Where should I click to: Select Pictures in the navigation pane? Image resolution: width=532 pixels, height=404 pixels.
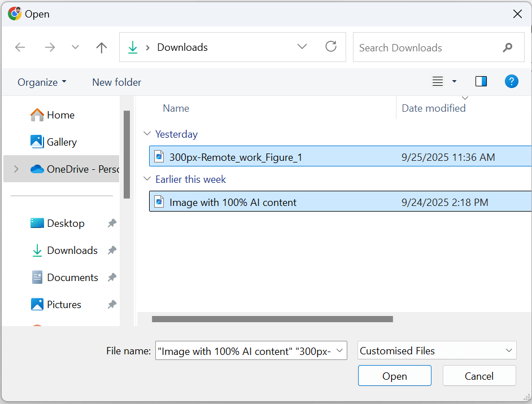tap(64, 304)
